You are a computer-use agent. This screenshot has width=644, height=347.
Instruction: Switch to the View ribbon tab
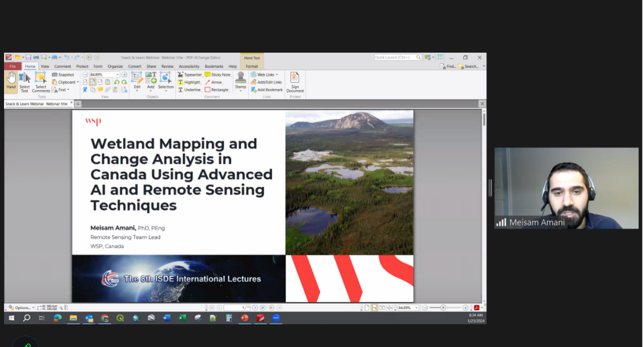pyautogui.click(x=45, y=66)
